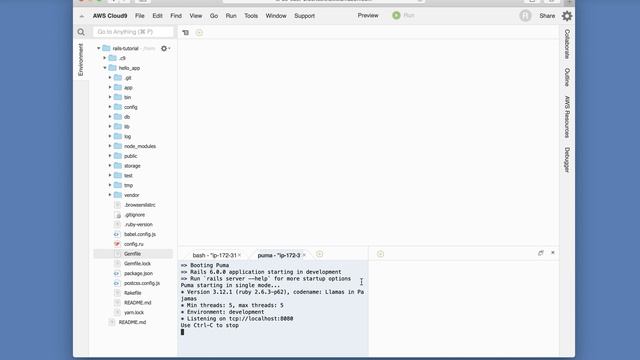Screen dimensions: 640x360
Task: Click the Preview button
Action: click(368, 16)
